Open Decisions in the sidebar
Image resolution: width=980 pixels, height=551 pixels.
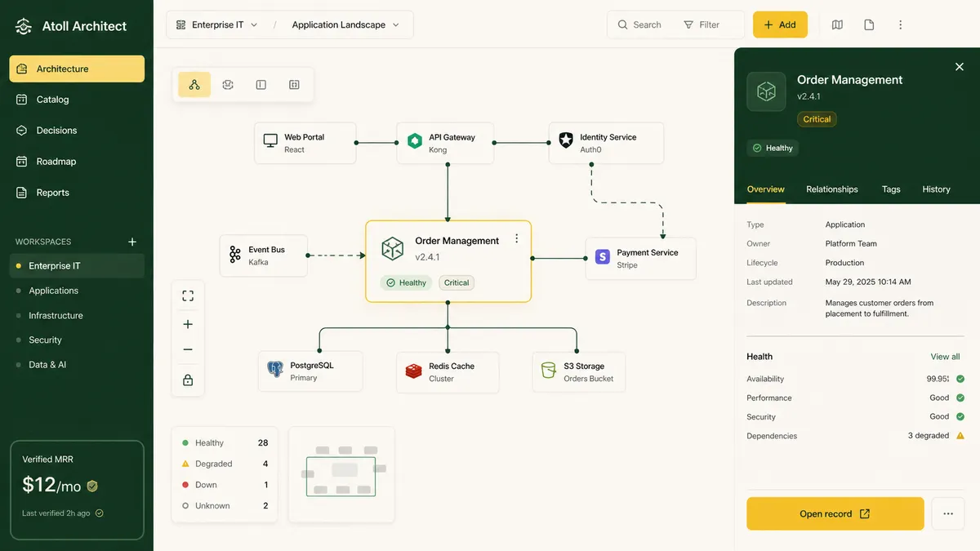click(x=77, y=131)
